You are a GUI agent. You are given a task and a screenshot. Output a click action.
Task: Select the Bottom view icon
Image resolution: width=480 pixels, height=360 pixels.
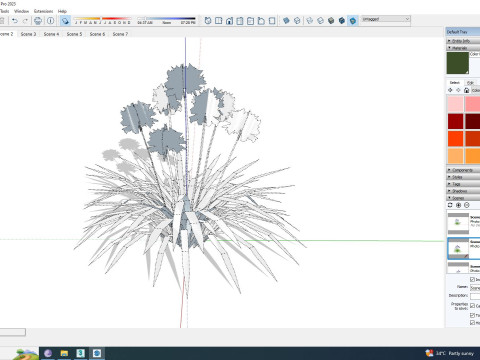(272, 21)
